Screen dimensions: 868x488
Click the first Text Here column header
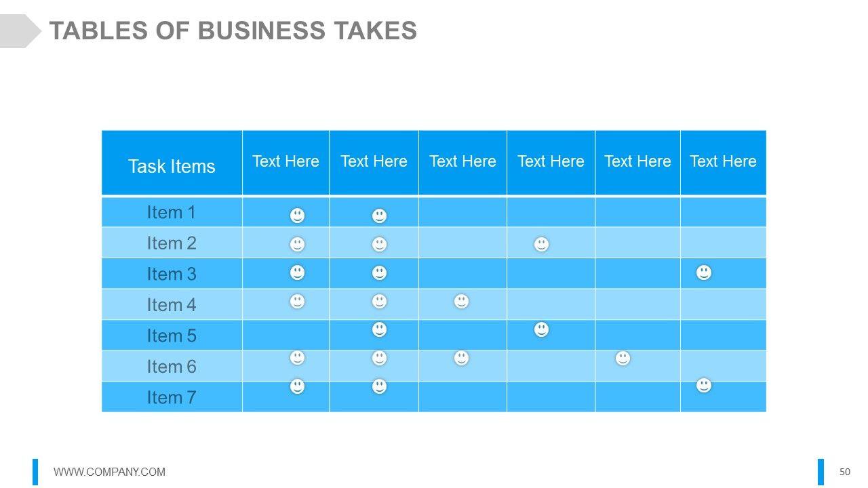tap(285, 161)
